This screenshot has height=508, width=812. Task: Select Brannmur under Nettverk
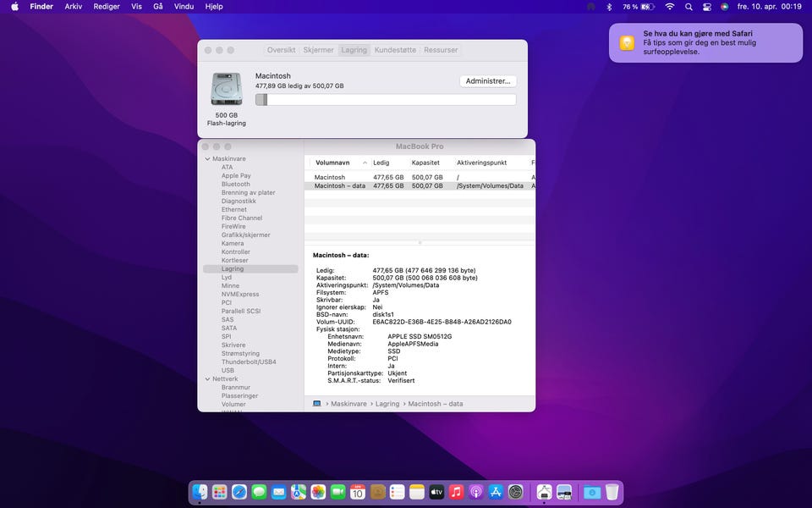tap(236, 387)
